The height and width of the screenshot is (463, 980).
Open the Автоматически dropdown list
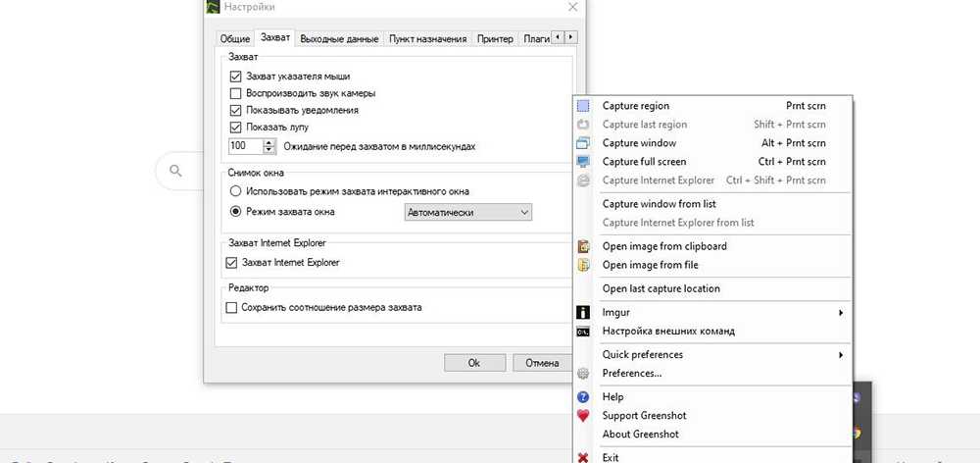[x=468, y=212]
